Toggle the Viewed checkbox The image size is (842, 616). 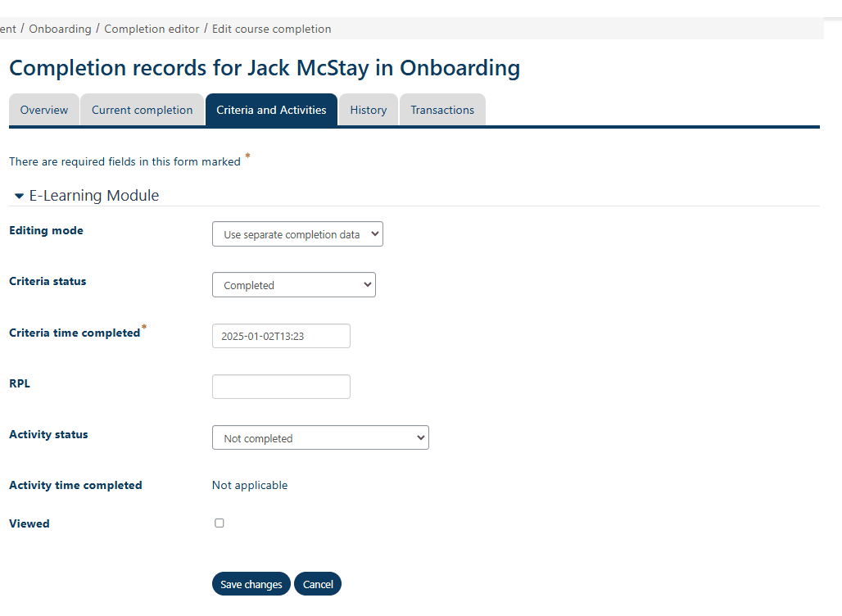(219, 523)
